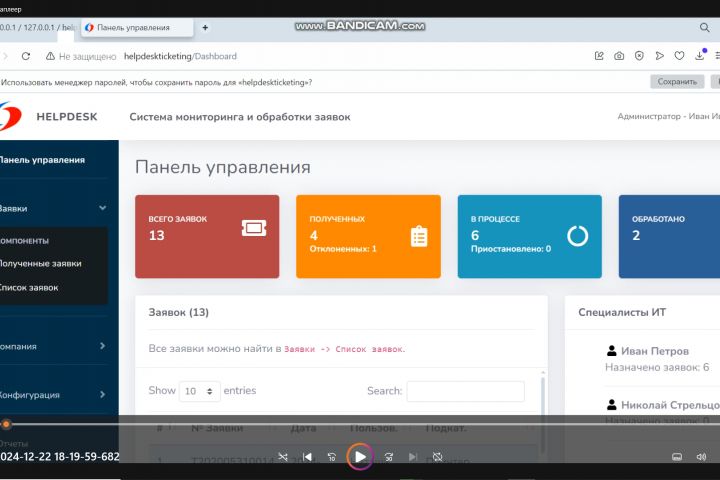The image size is (720, 480).
Task: Click the Назначено заявок: 6 text
Action: pyautogui.click(x=657, y=367)
